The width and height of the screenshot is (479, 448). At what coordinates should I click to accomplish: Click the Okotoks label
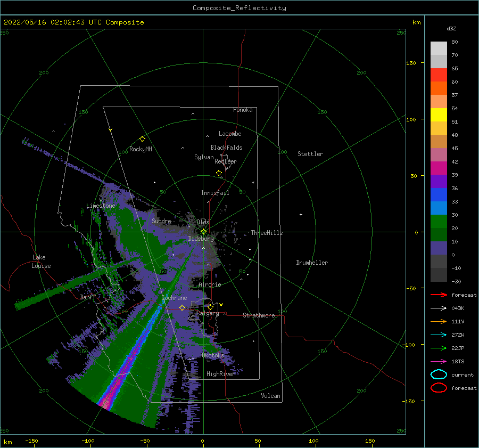(213, 355)
